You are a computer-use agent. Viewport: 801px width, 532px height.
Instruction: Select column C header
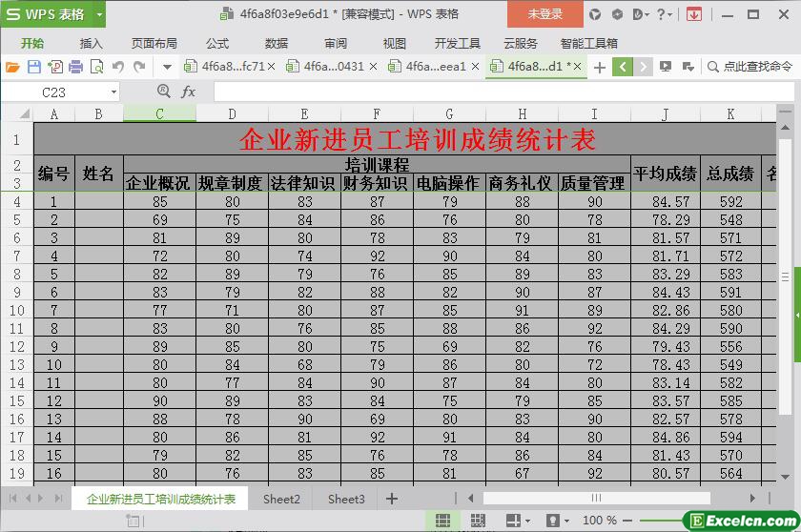point(159,113)
